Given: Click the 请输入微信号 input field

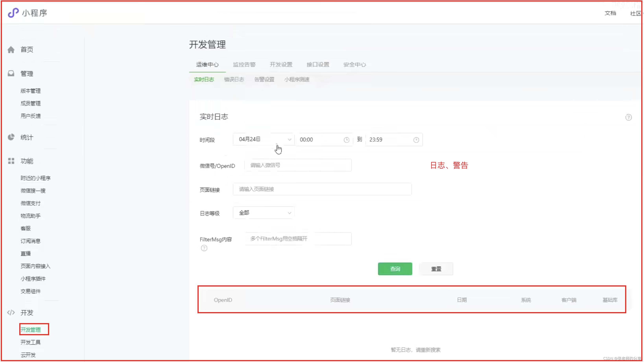Looking at the screenshot, I should point(298,165).
